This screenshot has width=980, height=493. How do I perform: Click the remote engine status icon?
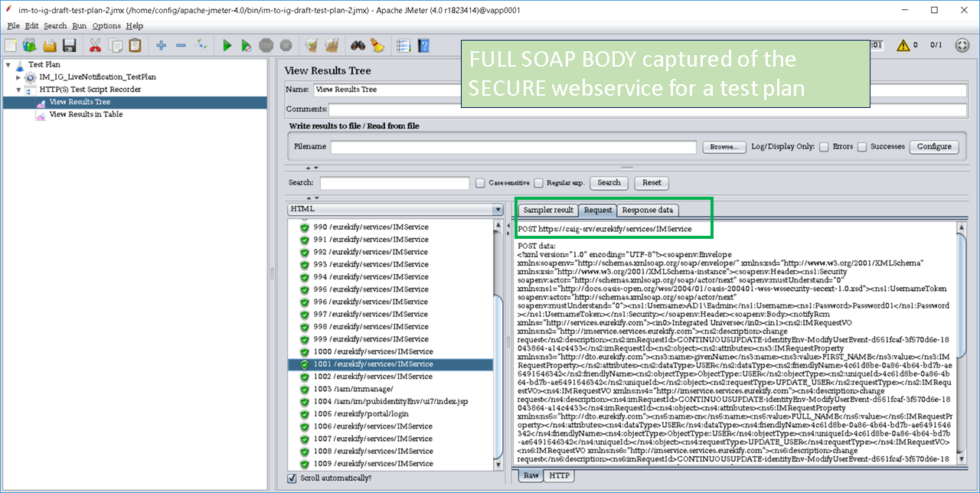tap(963, 45)
